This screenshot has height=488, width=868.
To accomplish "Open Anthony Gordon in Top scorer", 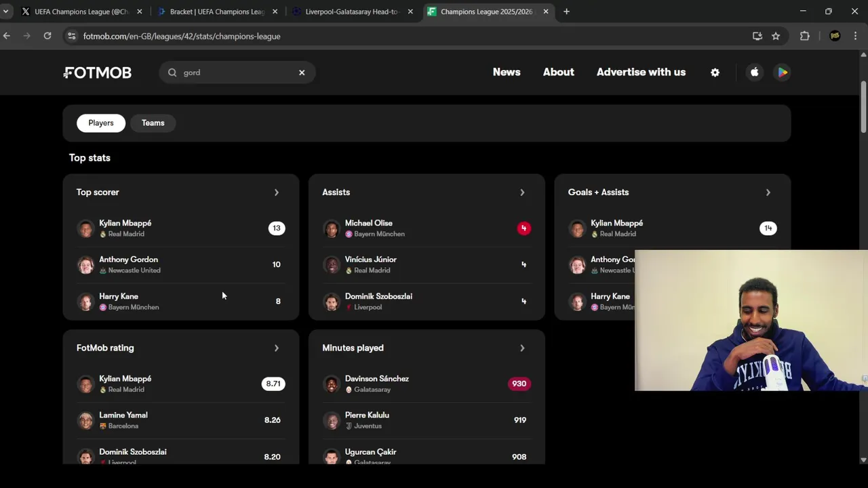I will (x=180, y=265).
